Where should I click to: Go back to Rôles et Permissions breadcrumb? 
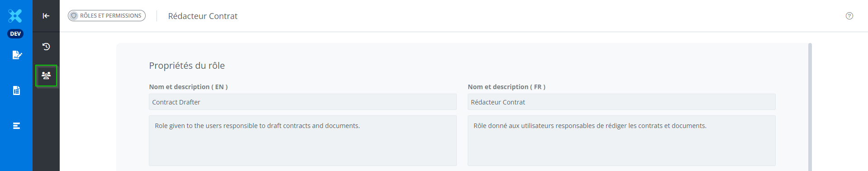107,16
